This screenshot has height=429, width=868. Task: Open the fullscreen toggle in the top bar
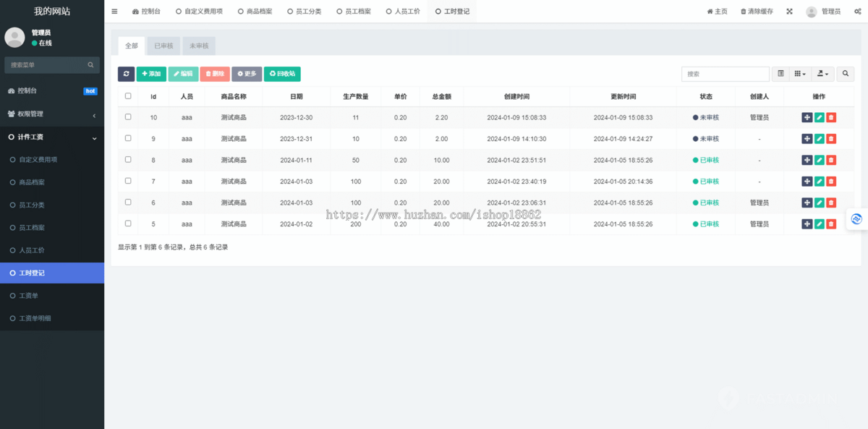[788, 11]
